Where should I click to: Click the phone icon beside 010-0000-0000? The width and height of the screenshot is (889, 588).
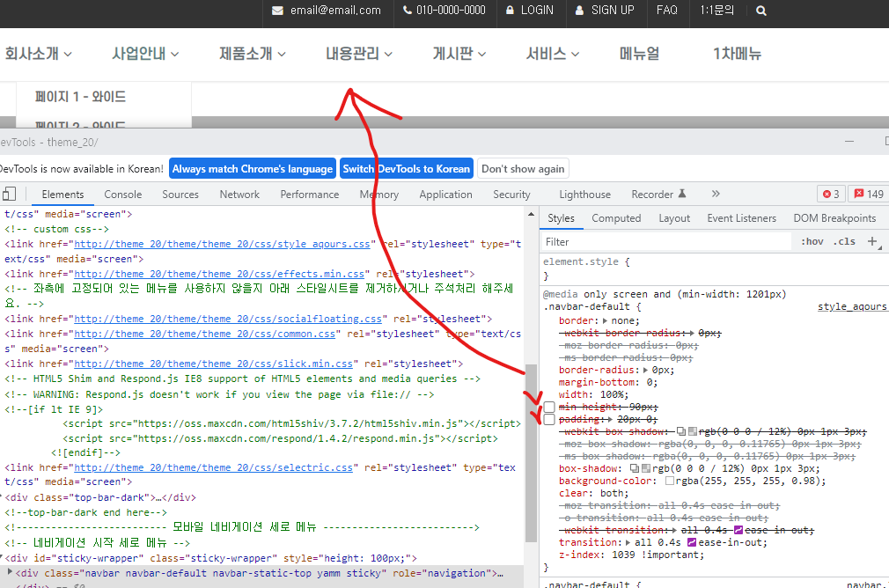pyautogui.click(x=407, y=11)
